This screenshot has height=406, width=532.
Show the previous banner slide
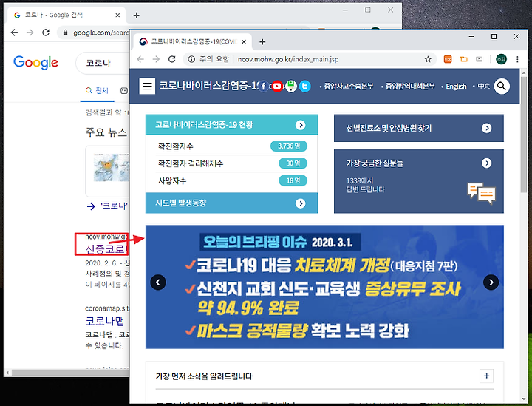158,282
